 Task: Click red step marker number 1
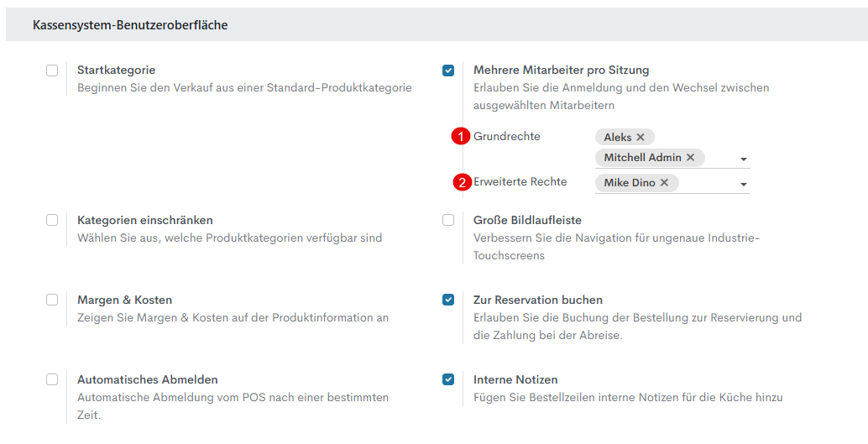[x=460, y=137]
